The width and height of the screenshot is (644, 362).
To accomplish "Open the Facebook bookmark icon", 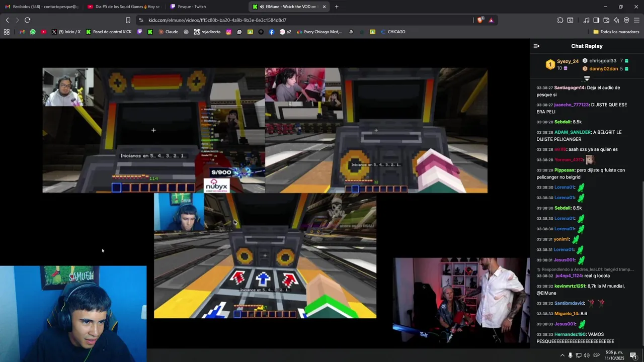I will [272, 32].
